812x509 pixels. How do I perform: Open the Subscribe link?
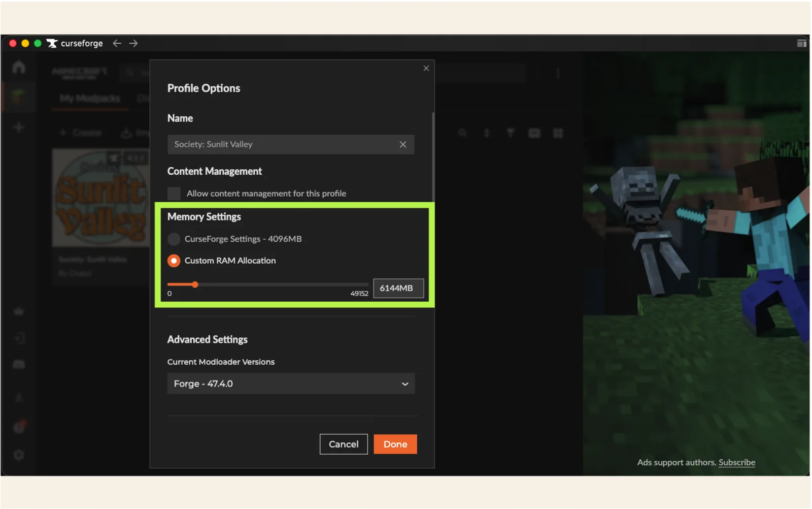pyautogui.click(x=737, y=462)
